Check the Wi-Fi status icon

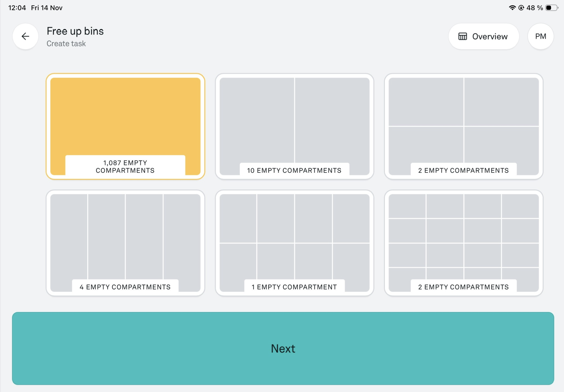pyautogui.click(x=512, y=7)
